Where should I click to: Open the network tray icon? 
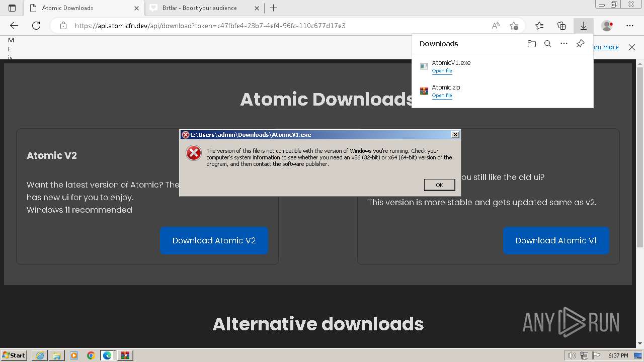pos(585,355)
